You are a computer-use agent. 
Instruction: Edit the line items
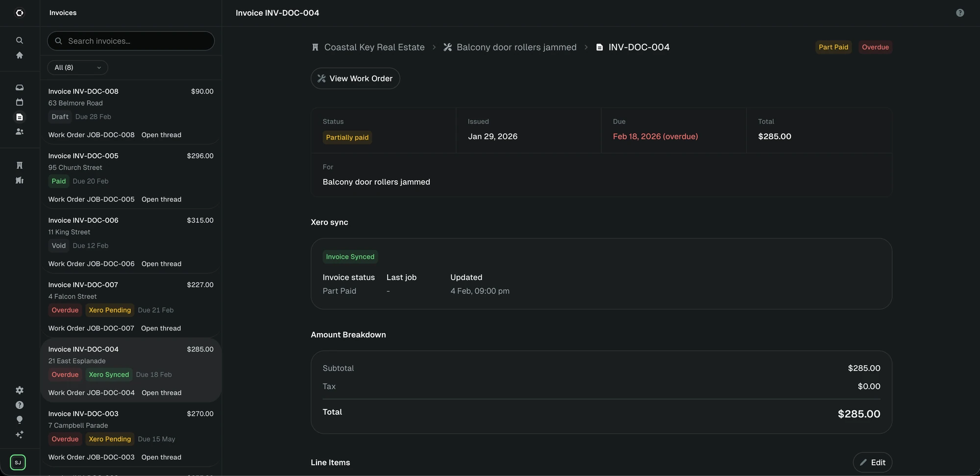[872, 462]
